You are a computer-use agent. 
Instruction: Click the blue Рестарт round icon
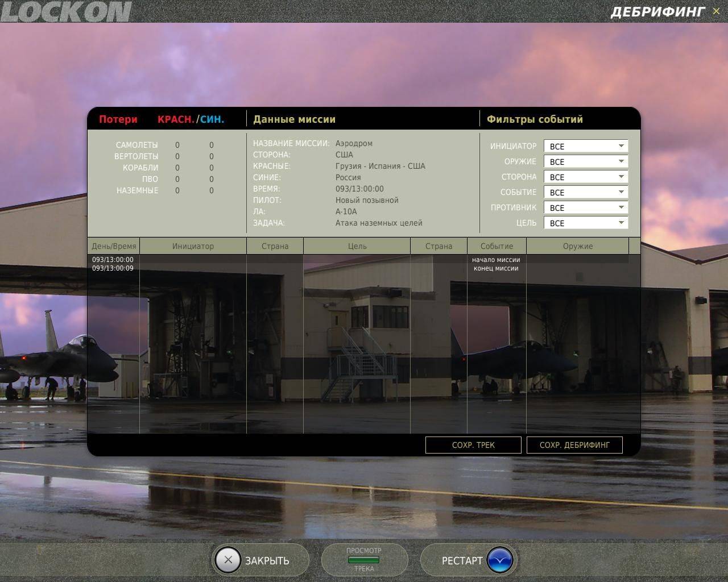(500, 560)
